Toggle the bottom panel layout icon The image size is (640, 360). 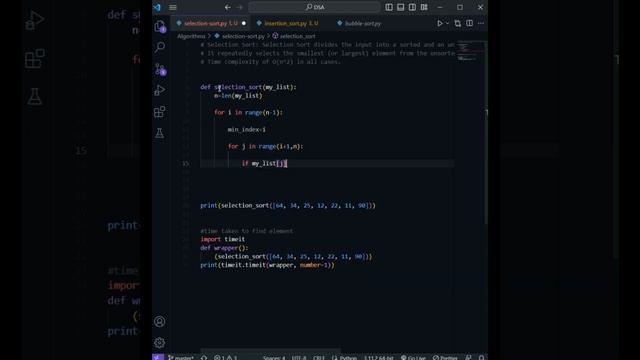coord(401,7)
